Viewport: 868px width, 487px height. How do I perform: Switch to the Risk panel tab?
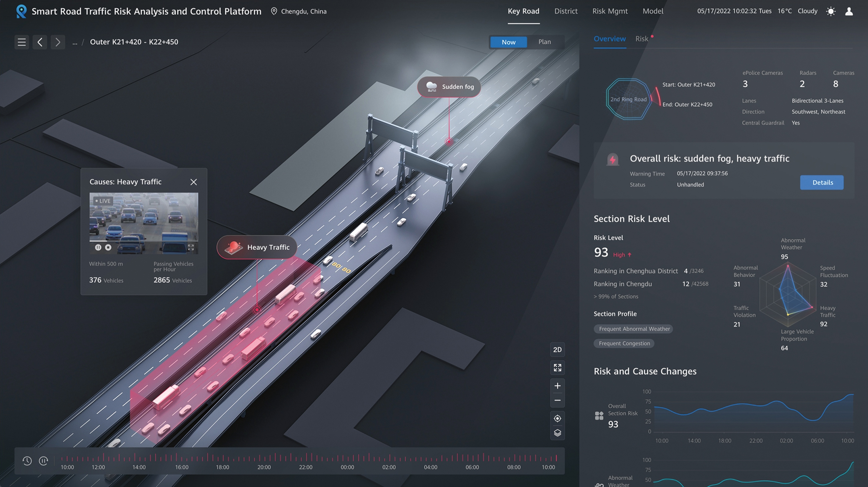pos(642,39)
